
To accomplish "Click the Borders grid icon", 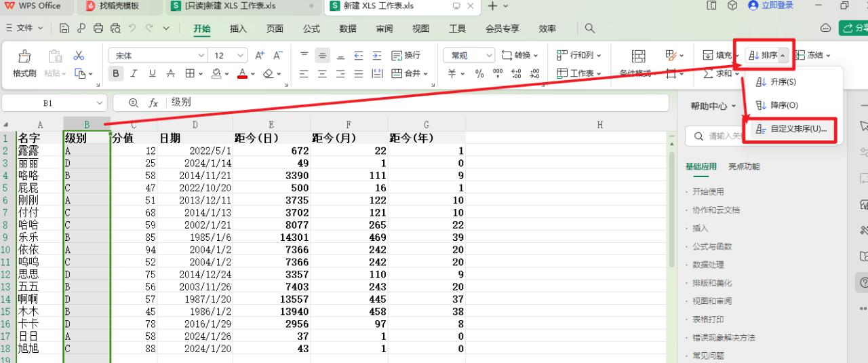I will (x=191, y=73).
